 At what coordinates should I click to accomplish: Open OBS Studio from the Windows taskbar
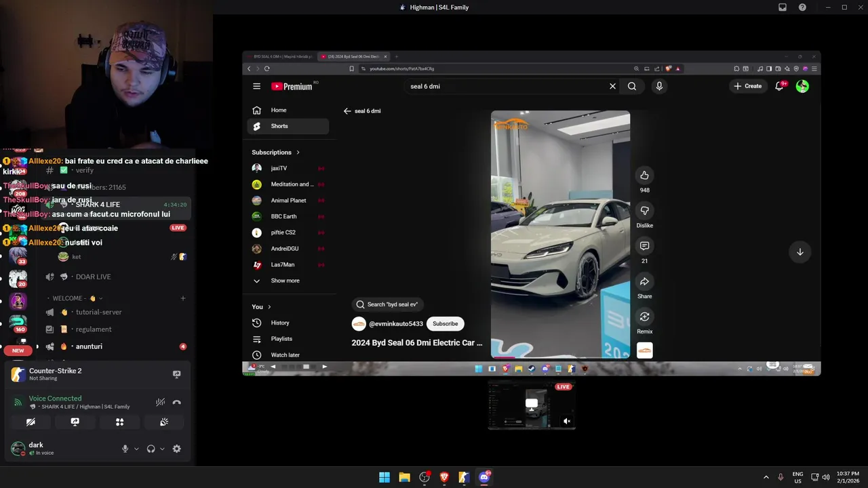(x=425, y=477)
